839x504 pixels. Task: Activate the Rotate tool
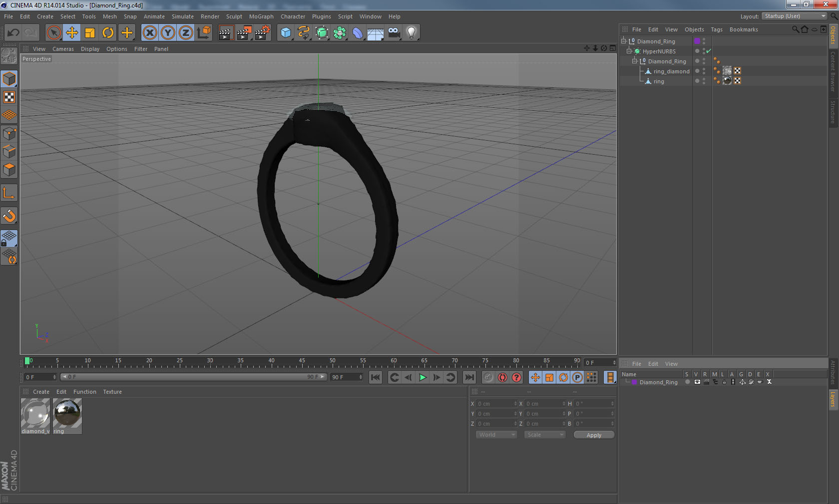tap(108, 33)
